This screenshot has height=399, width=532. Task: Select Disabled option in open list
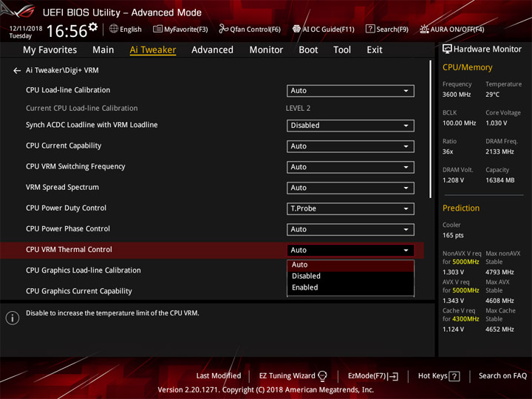pos(350,276)
